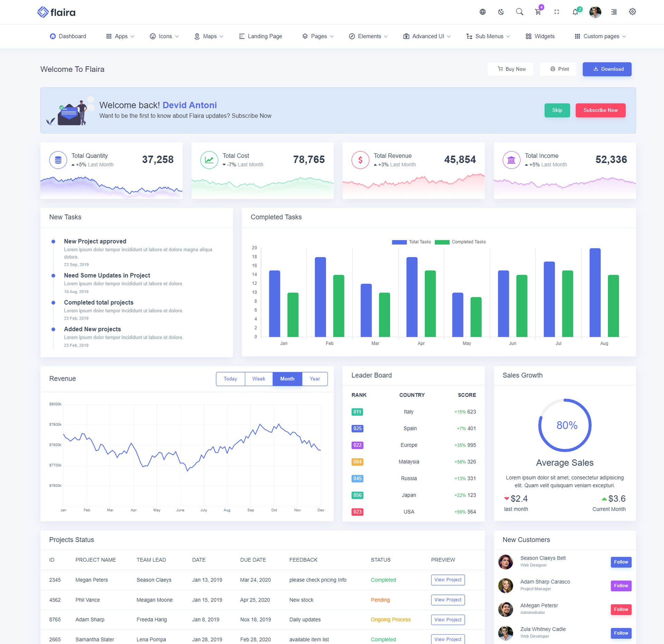Click the Download button

pos(607,69)
